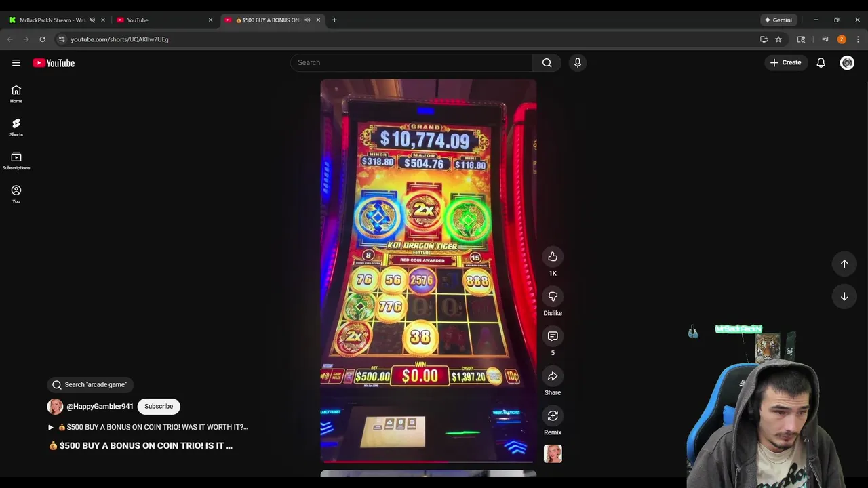Open the comments on this Short

(553, 336)
